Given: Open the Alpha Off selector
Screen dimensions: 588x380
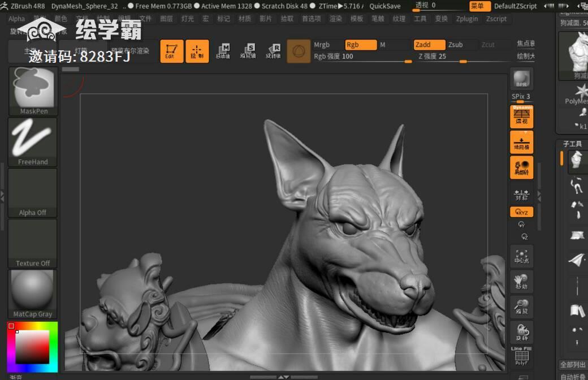Looking at the screenshot, I should click(x=33, y=193).
